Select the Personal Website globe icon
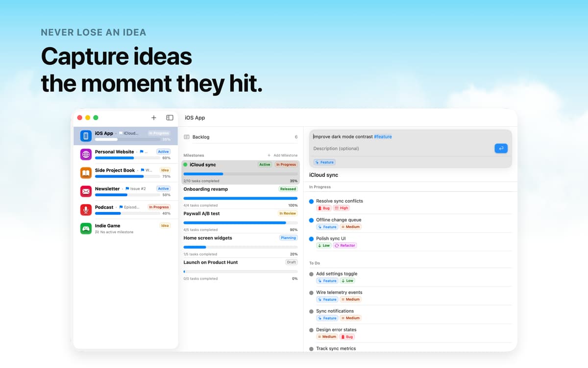The height and width of the screenshot is (368, 588). click(x=86, y=155)
